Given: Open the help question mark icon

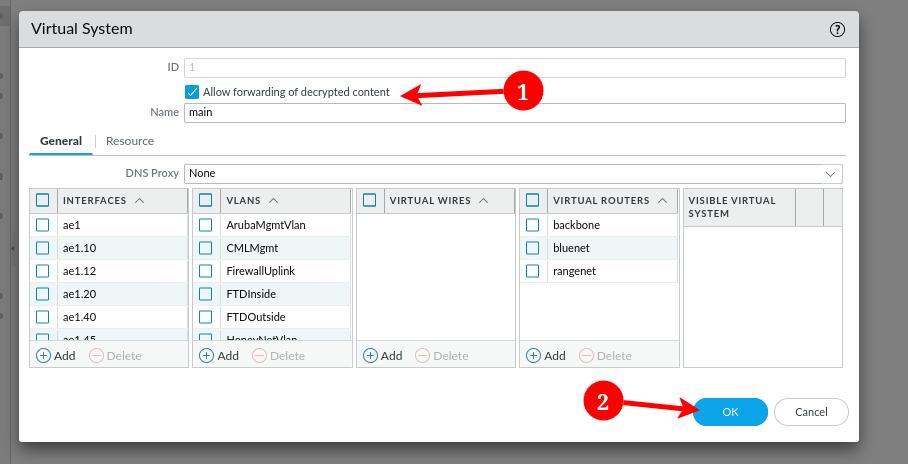Looking at the screenshot, I should [x=838, y=30].
